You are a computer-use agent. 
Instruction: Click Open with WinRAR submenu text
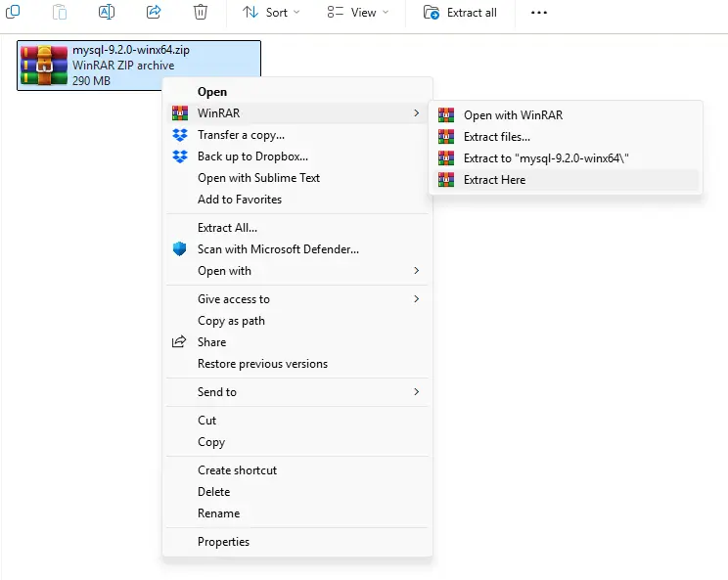click(513, 115)
